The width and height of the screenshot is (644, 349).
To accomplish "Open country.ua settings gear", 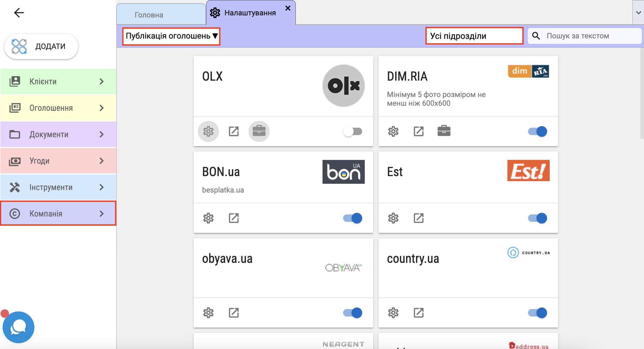I will [x=393, y=313].
